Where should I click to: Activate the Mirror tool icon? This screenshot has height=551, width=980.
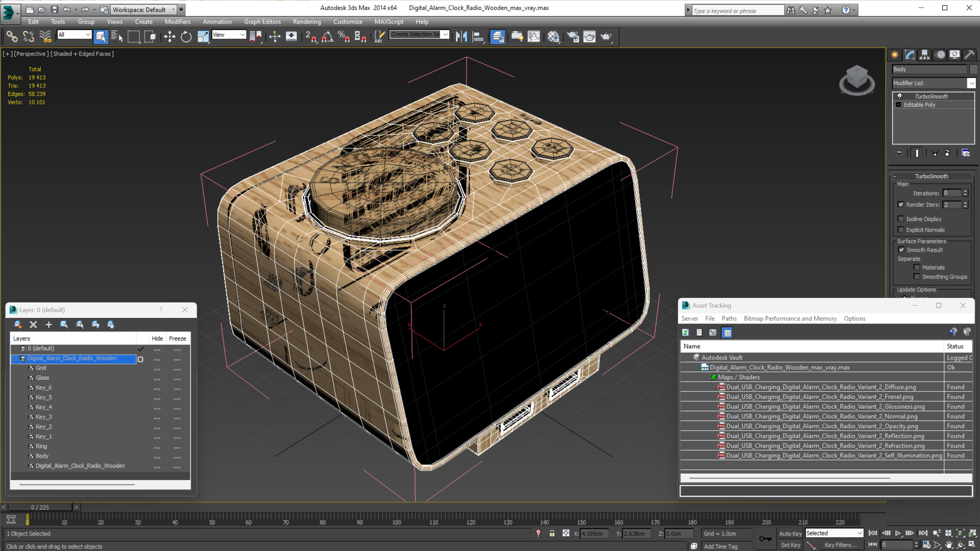pyautogui.click(x=461, y=36)
